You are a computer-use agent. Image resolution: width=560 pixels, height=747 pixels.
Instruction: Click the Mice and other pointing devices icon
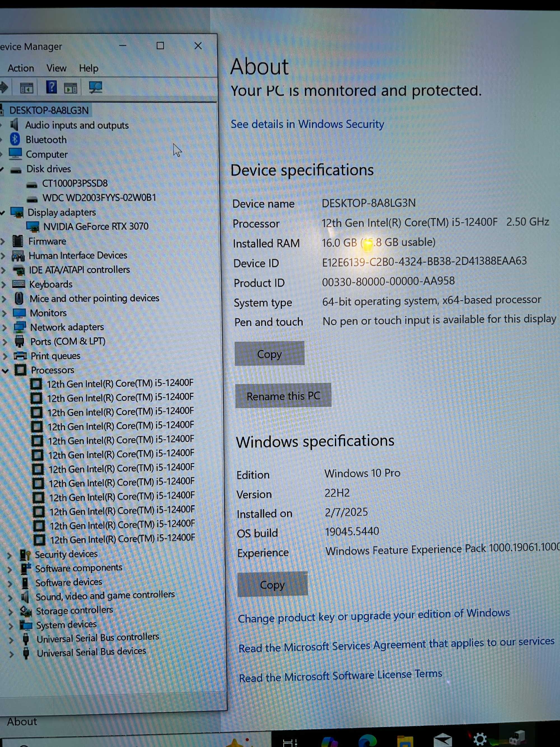point(19,298)
